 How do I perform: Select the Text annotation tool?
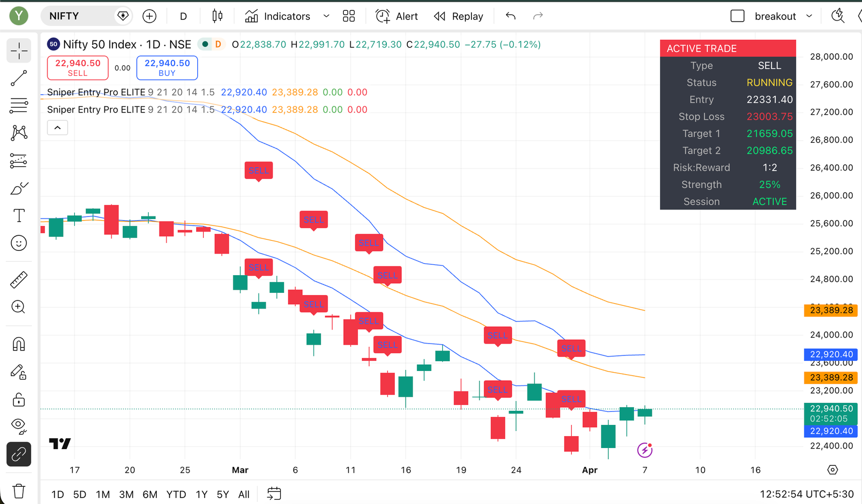pos(19,215)
